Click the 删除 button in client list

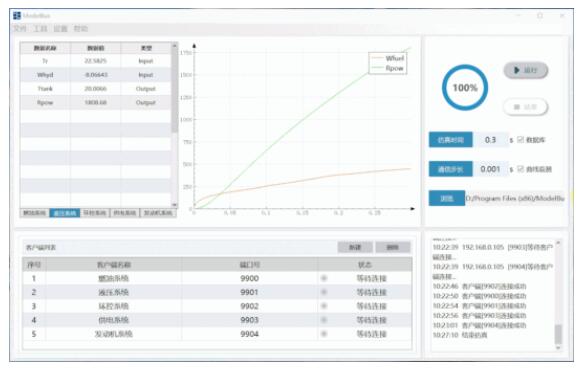[x=393, y=247]
